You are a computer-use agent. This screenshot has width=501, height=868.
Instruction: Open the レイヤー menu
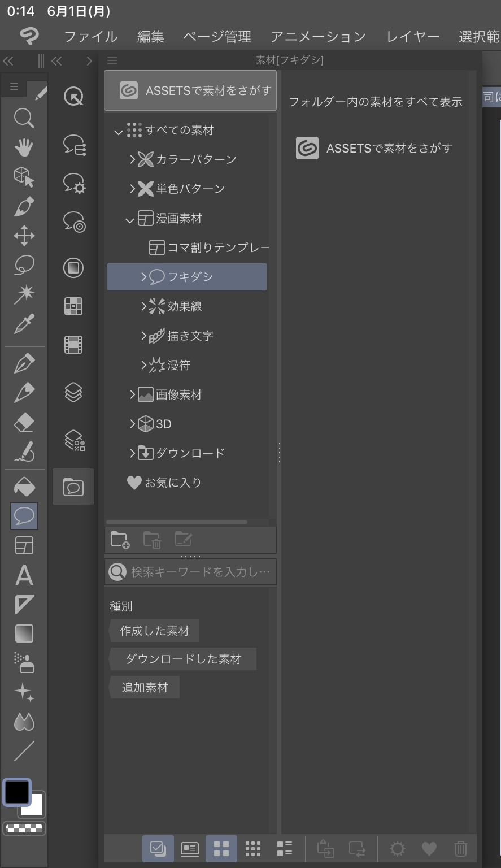point(413,37)
